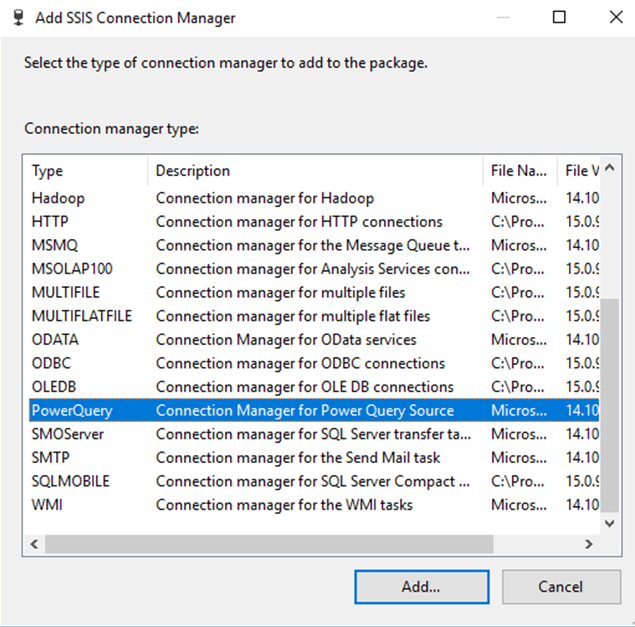The width and height of the screenshot is (635, 627).
Task: Choose the SMOServer list entry
Action: [67, 434]
